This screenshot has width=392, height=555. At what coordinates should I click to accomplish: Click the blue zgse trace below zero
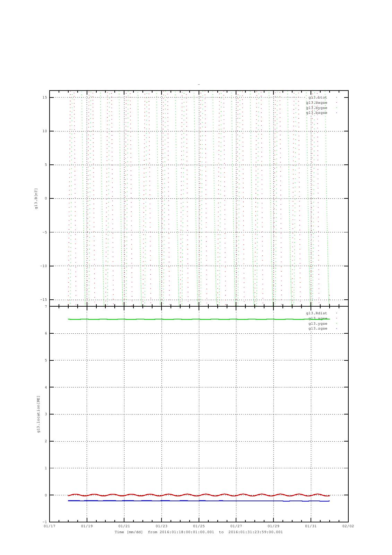199,501
